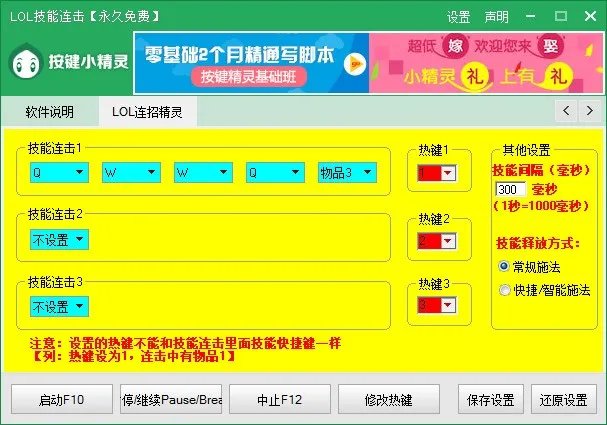This screenshot has height=425, width=607.
Task: Click the play arrow on the blue banner
Action: coord(355,64)
